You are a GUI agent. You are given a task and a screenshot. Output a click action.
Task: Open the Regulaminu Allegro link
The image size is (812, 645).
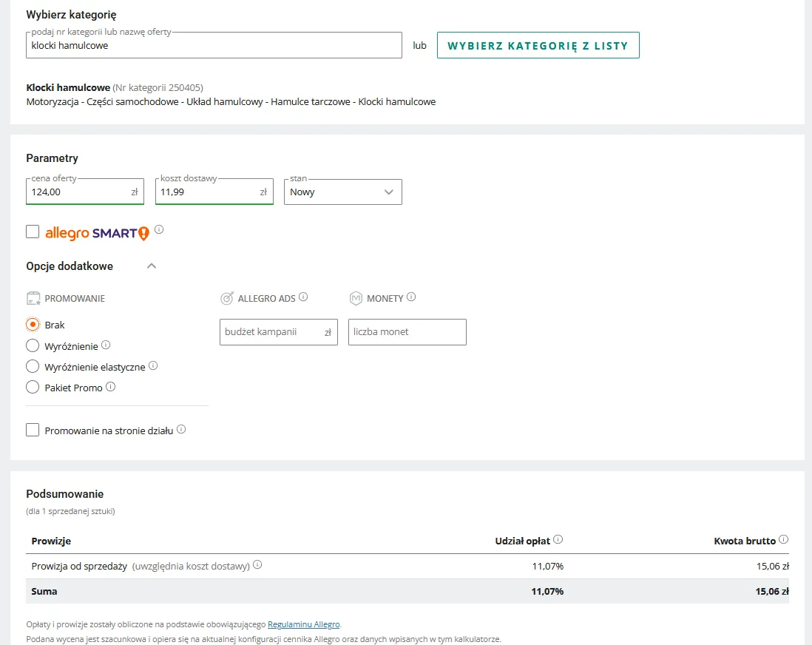click(x=303, y=624)
